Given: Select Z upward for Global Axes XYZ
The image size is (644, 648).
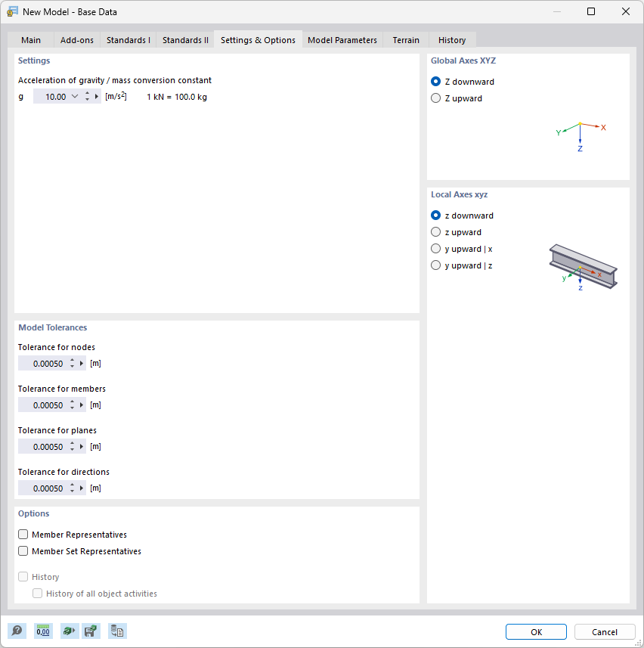Looking at the screenshot, I should coord(435,98).
